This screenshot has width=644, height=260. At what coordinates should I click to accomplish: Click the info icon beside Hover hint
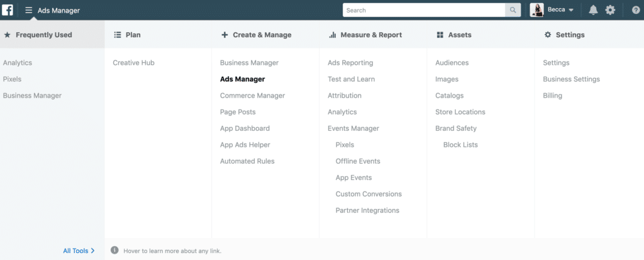point(115,250)
